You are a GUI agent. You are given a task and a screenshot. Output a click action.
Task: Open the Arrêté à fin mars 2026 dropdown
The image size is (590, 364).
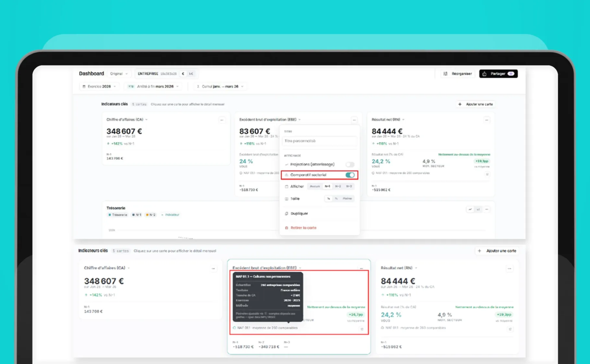(153, 87)
